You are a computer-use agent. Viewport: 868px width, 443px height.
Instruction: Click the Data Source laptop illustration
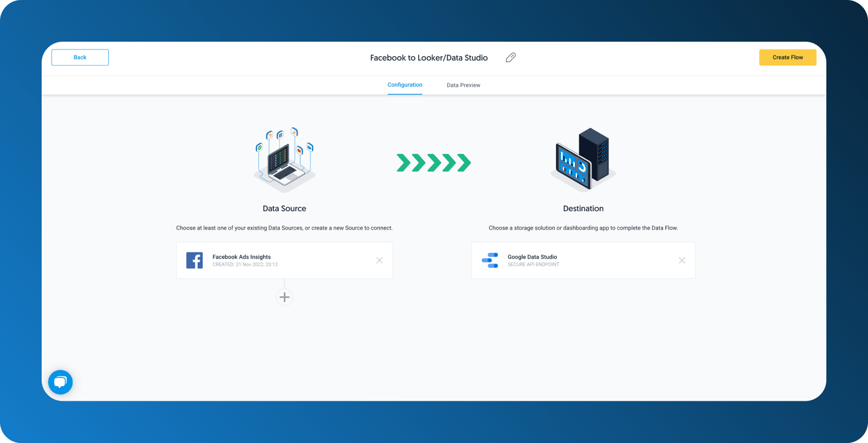[x=284, y=161]
